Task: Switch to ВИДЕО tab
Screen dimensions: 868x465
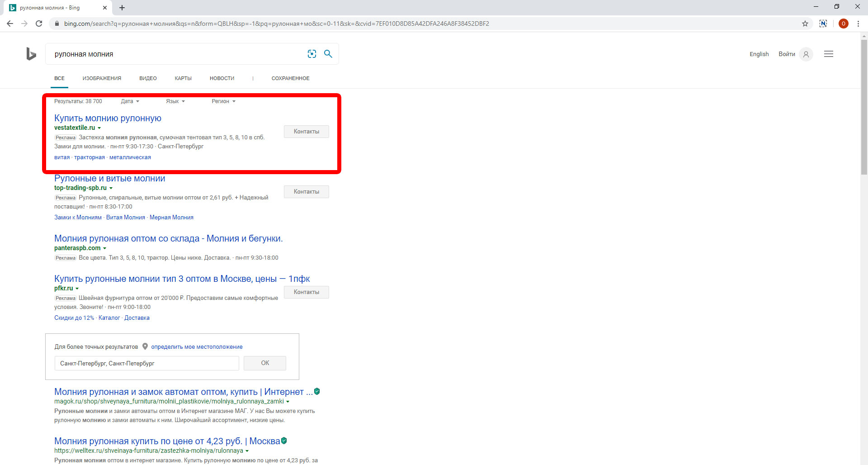Action: pyautogui.click(x=148, y=78)
